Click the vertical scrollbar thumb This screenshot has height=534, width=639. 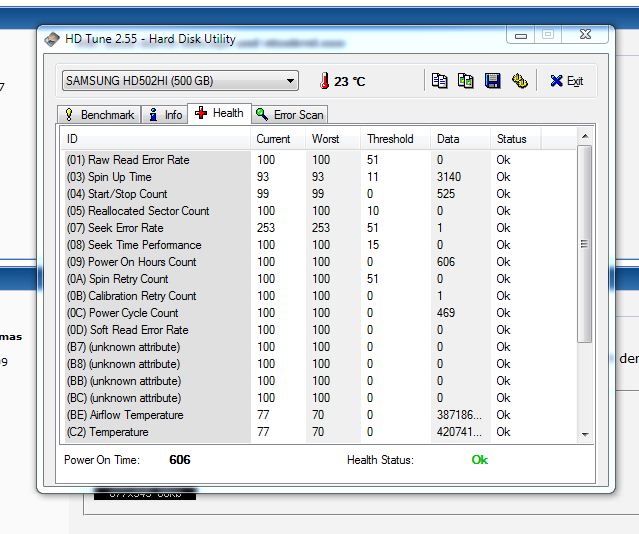tap(585, 244)
